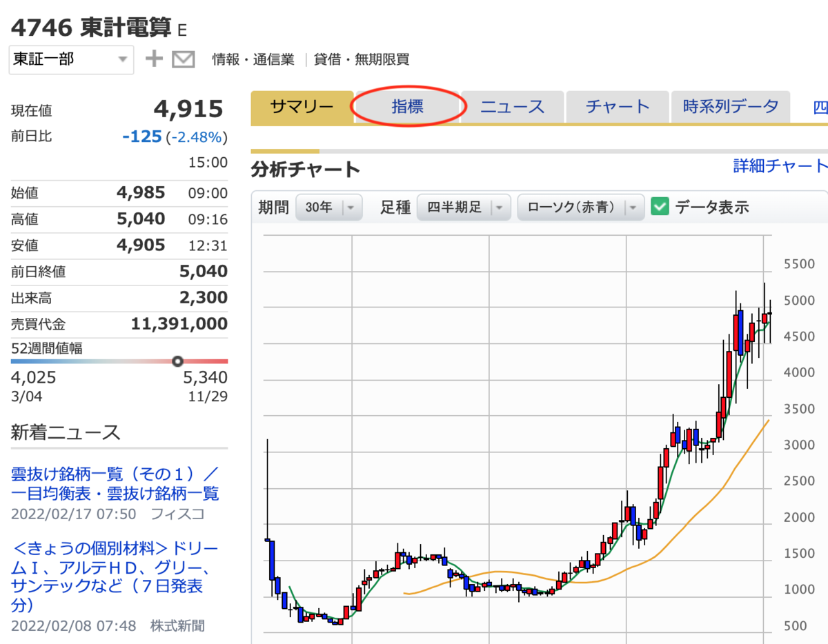828x644 pixels.
Task: Click the 現在値 4,915 price
Action: pyautogui.click(x=188, y=109)
